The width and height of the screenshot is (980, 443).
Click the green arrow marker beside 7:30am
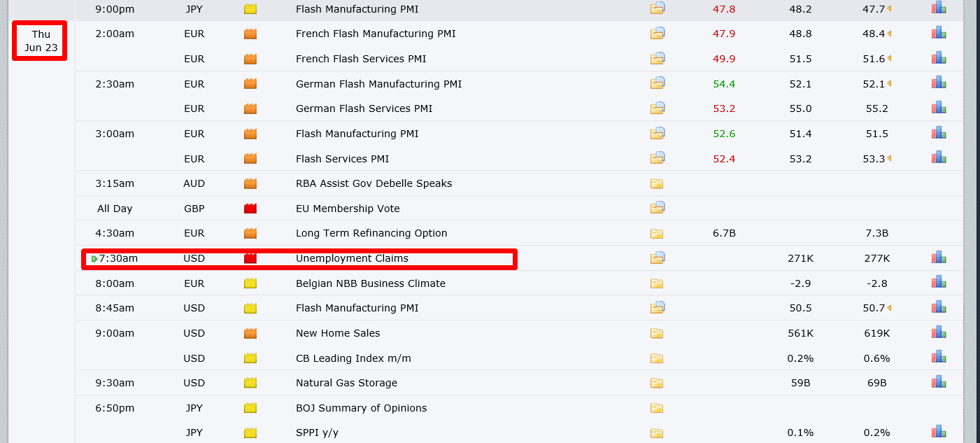pyautogui.click(x=94, y=259)
